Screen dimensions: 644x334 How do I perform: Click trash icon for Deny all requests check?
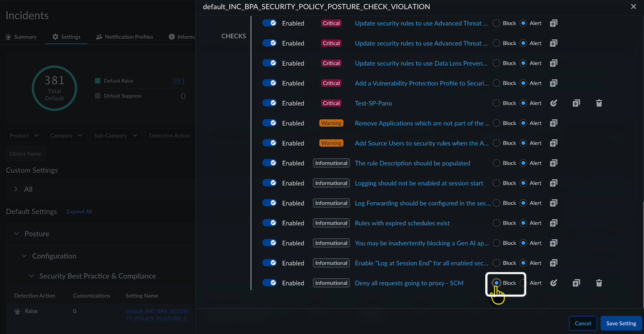599,283
